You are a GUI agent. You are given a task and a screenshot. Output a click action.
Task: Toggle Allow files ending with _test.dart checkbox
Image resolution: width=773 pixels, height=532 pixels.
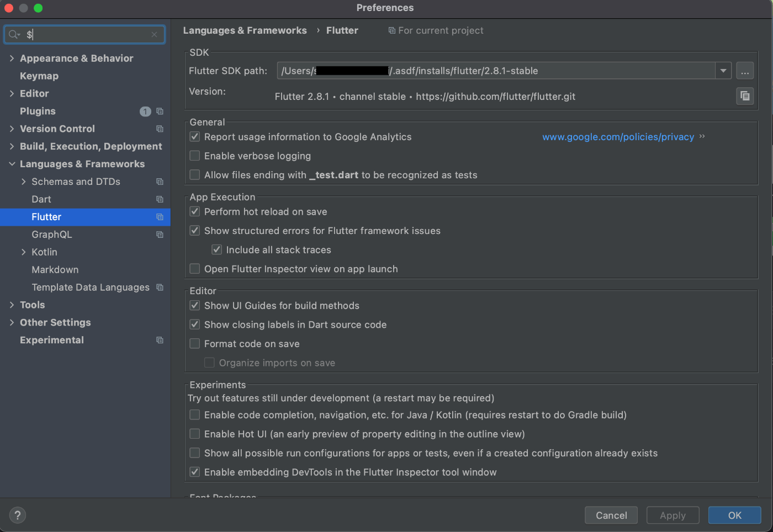195,175
